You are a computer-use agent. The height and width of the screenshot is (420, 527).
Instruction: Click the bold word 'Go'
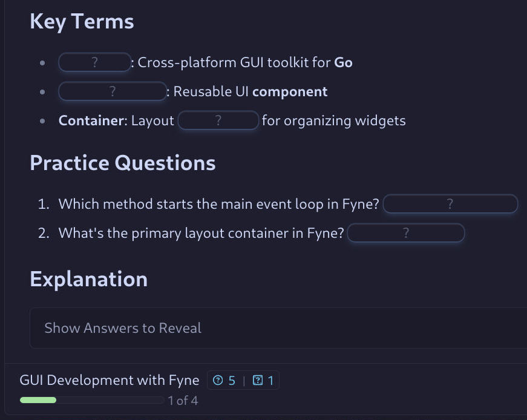[x=343, y=62]
